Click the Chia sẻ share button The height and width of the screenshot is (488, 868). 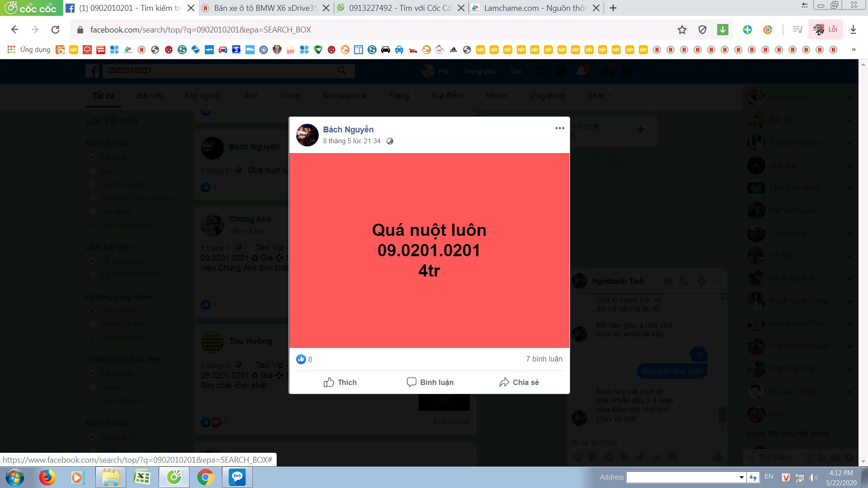point(519,382)
